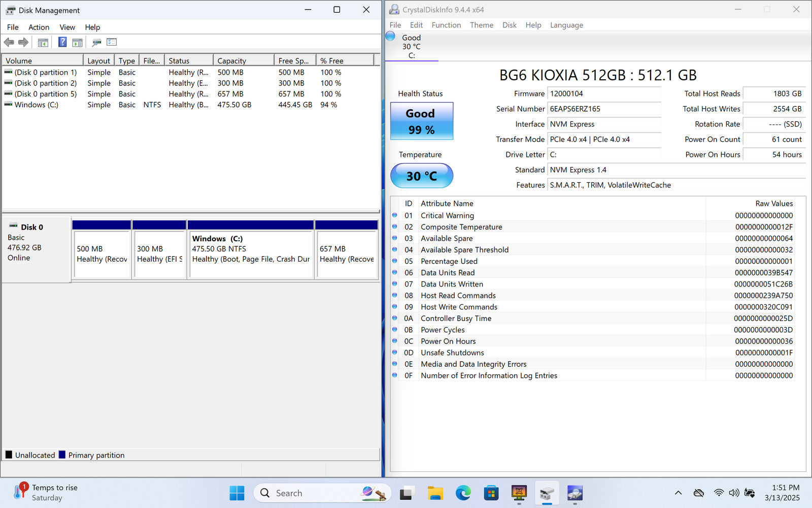This screenshot has height=508, width=812.
Task: Open clock and date 1:51 PM panel
Action: coord(782,492)
